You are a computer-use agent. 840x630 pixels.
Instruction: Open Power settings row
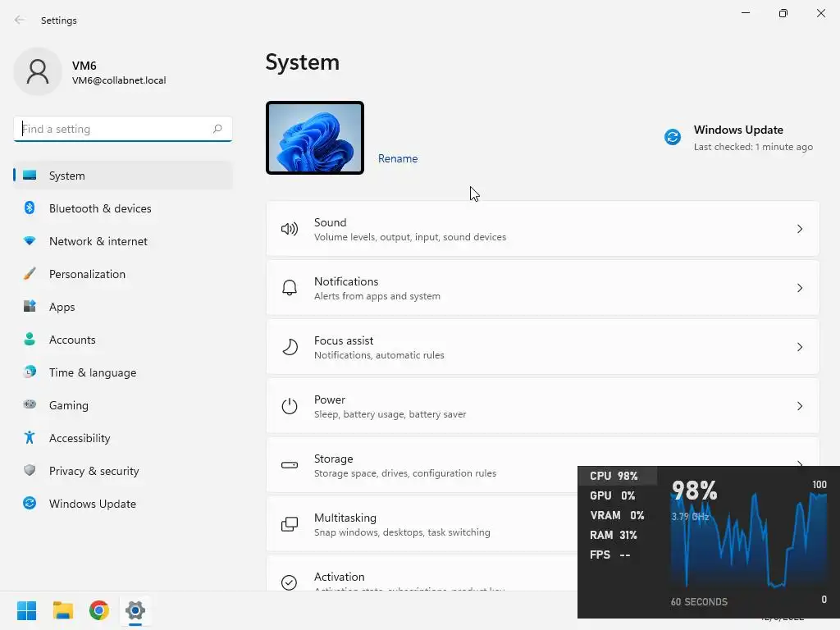(543, 406)
